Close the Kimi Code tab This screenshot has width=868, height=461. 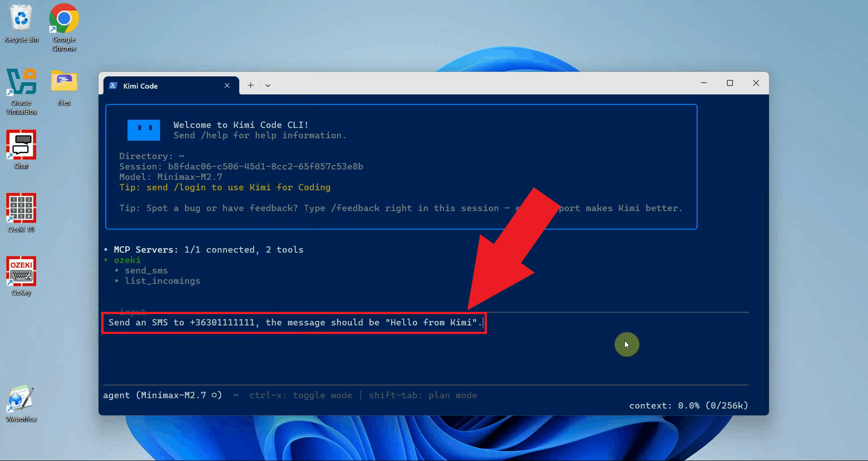(227, 86)
